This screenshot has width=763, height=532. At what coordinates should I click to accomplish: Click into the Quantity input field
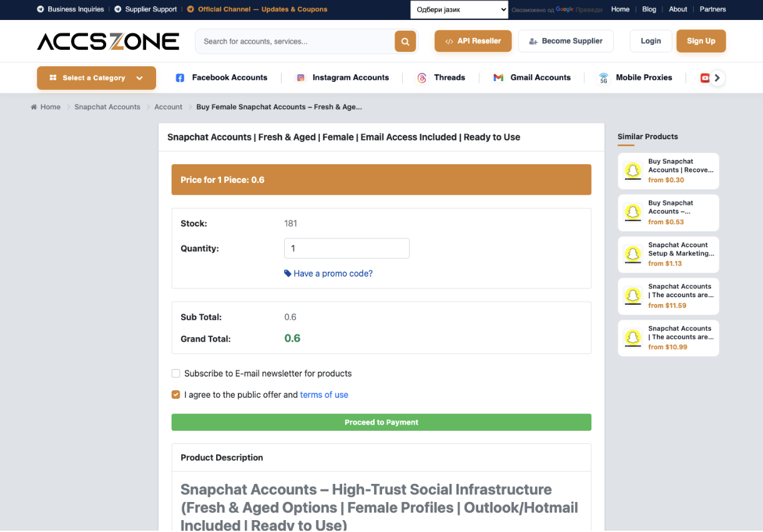click(347, 249)
